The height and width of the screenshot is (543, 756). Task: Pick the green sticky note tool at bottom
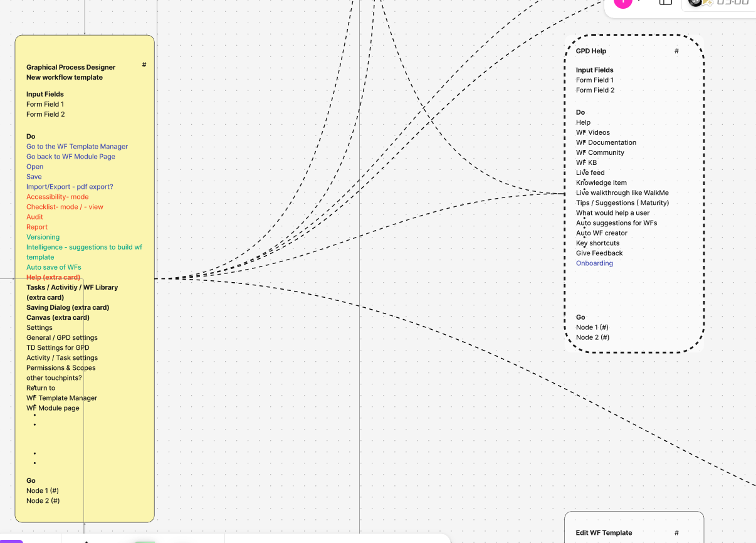144,540
